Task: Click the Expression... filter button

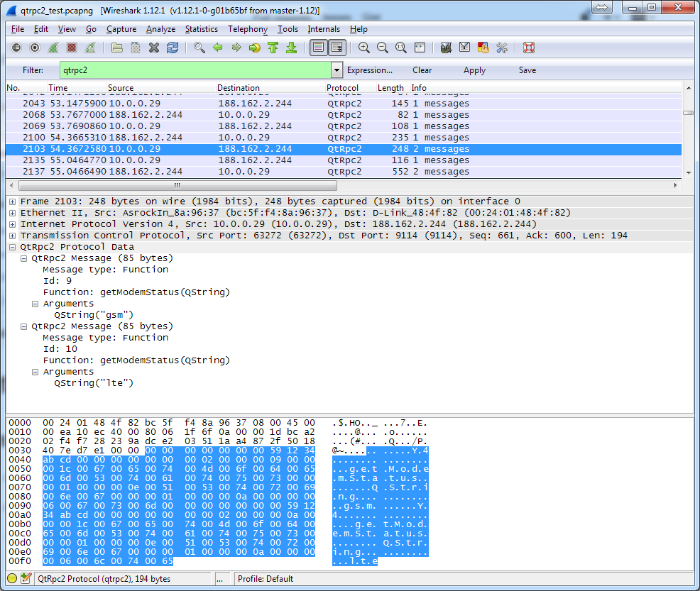Action: tap(370, 70)
